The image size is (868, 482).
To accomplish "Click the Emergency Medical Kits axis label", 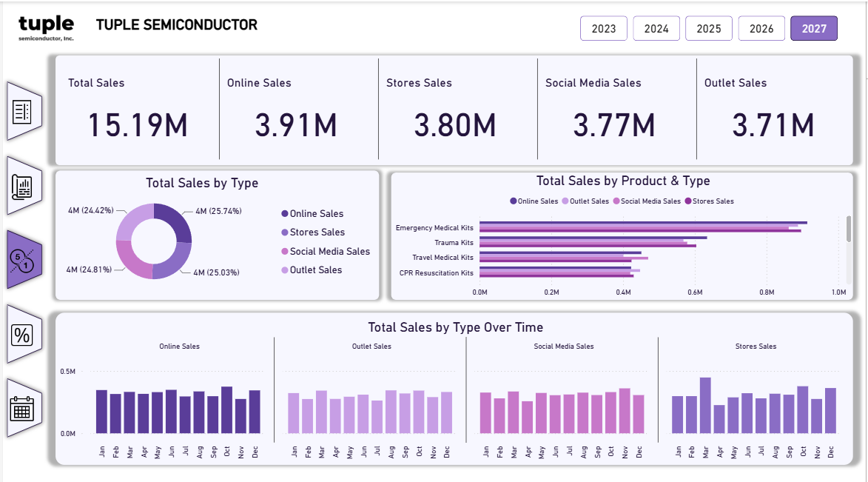I will 434,228.
